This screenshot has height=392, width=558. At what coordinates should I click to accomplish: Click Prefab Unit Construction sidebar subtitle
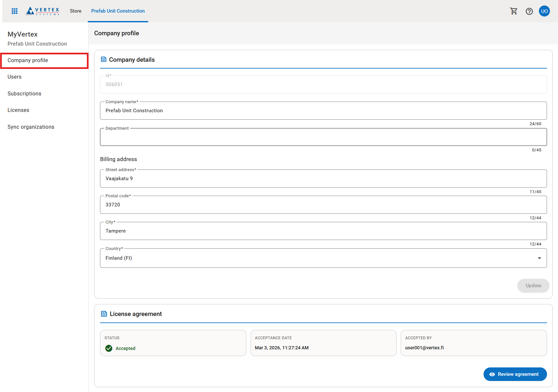tap(37, 44)
